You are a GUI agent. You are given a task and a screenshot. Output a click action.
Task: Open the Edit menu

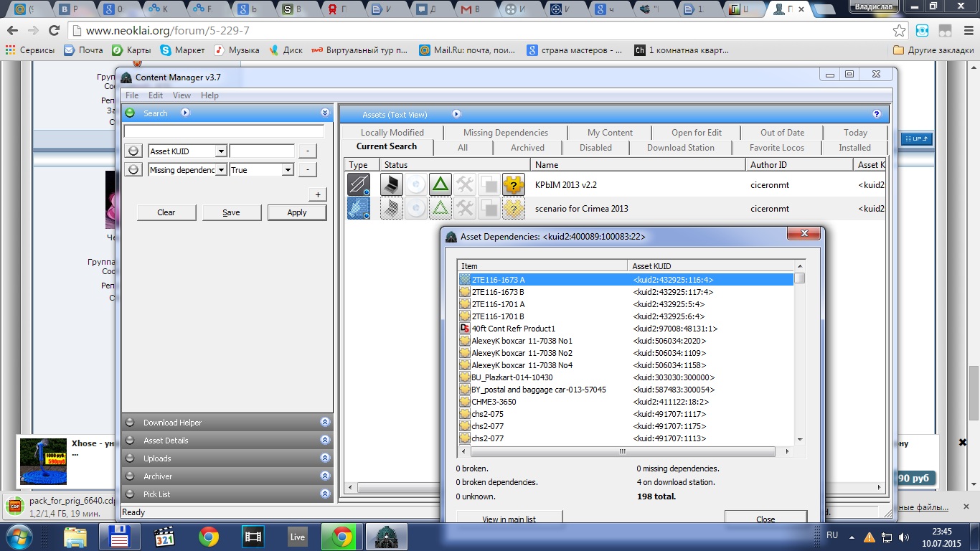pos(156,95)
